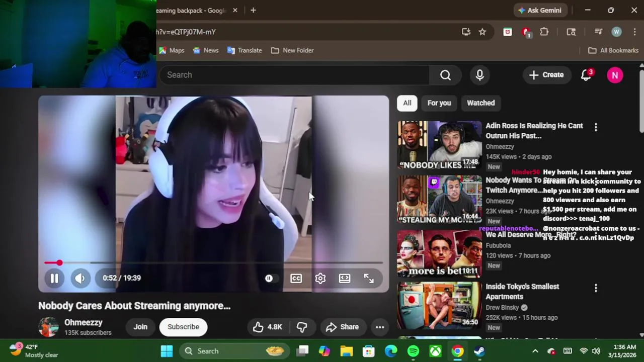Screen dimensions: 644x362
Task: Close the current Chrome tab
Action: point(235,10)
